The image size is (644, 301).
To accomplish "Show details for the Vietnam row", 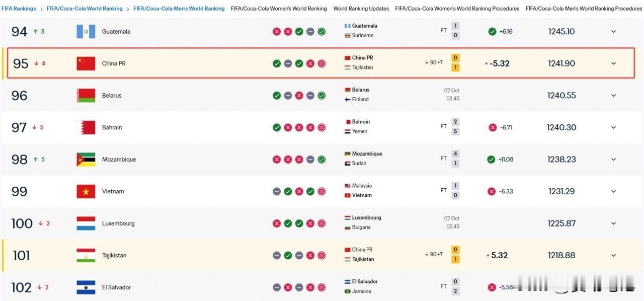I will [x=613, y=191].
